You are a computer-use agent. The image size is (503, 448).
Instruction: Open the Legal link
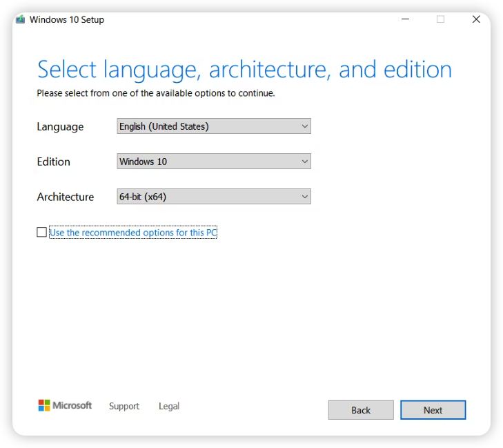click(169, 406)
